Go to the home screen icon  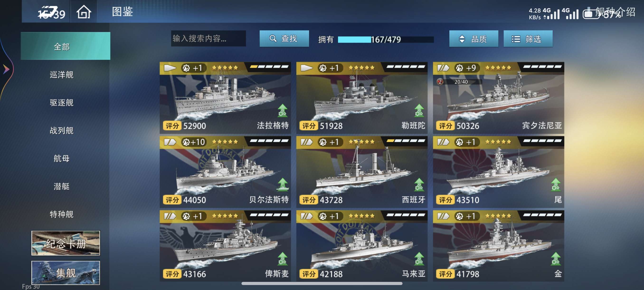point(84,12)
